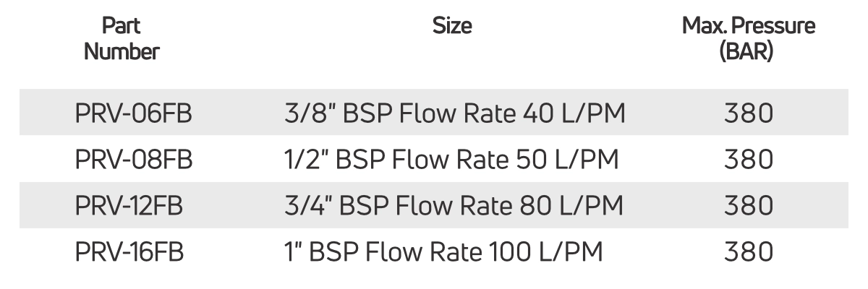Screen dimensions: 868x289
Task: Click the Flow Rate 100 L/PM text
Action: pos(494,252)
